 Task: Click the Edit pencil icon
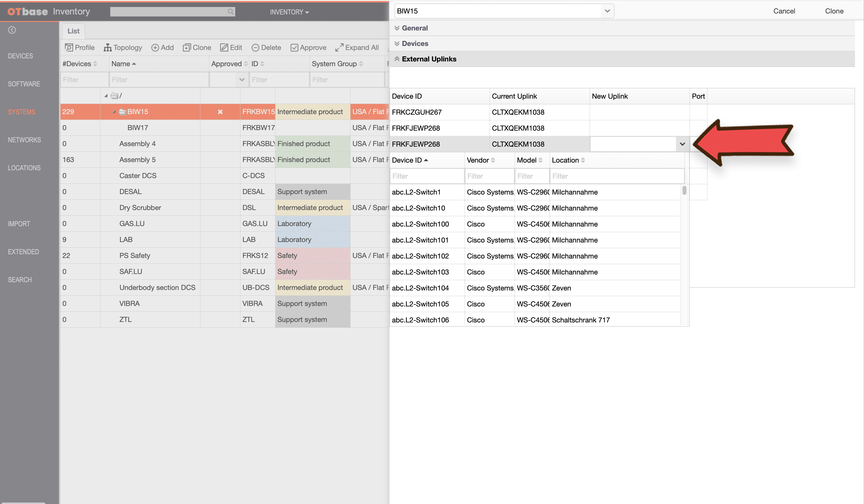click(224, 48)
